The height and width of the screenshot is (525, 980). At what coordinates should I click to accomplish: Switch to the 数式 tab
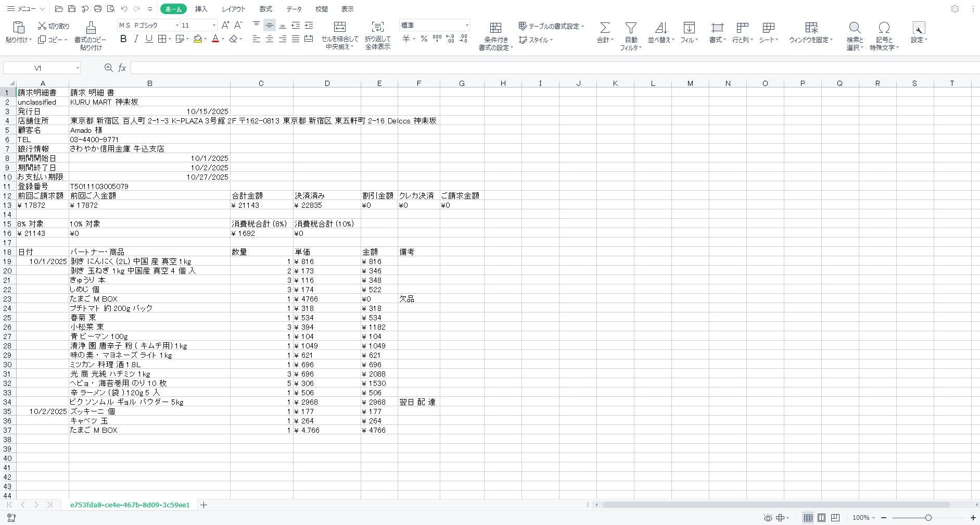click(x=265, y=9)
